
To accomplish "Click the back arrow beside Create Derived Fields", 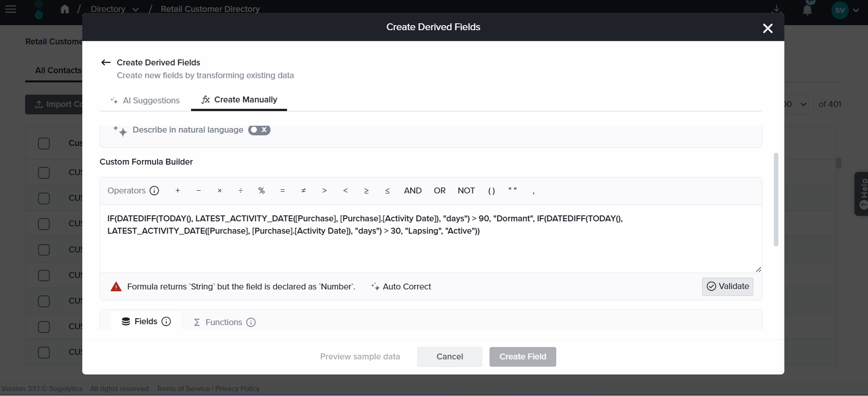I will pos(106,63).
